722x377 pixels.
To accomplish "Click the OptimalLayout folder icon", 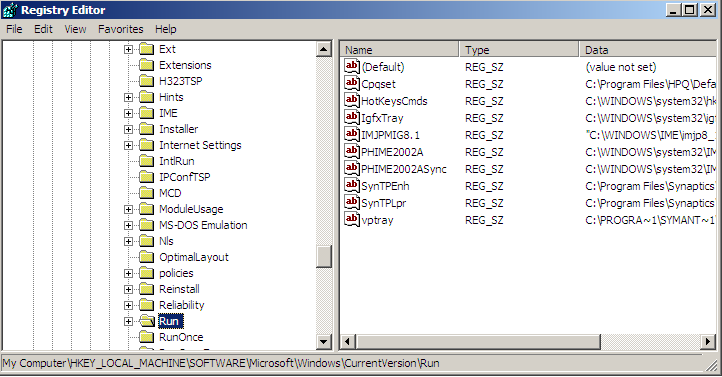I will pos(146,257).
